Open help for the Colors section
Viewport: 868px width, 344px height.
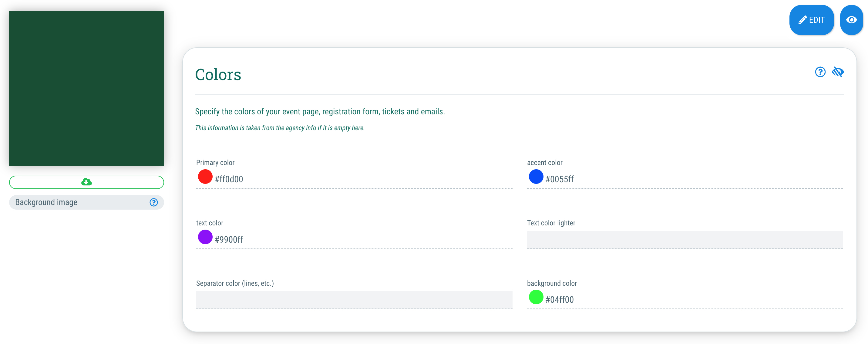820,72
